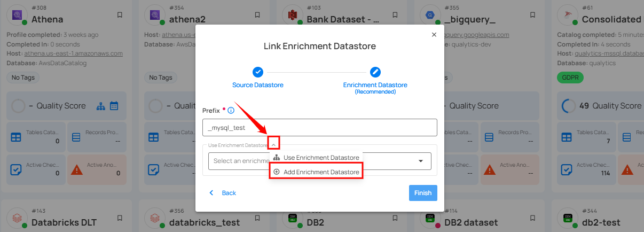Viewport: 644px width, 232px height.
Task: Open the Athena datastore logo icon
Action: [x=17, y=14]
